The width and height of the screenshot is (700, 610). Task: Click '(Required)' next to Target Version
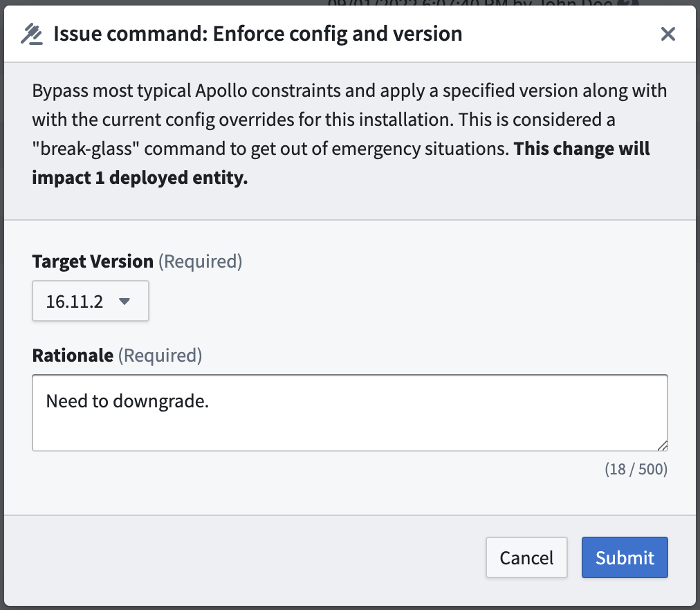[201, 261]
